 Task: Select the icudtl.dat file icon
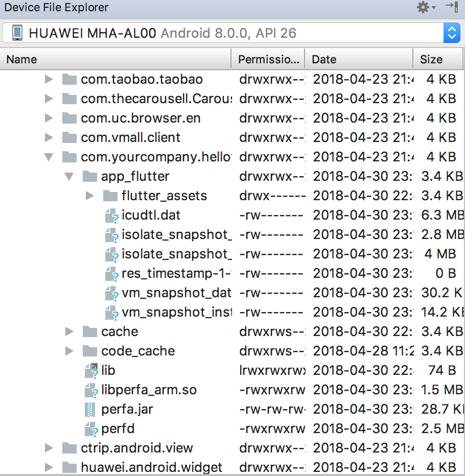coord(111,215)
